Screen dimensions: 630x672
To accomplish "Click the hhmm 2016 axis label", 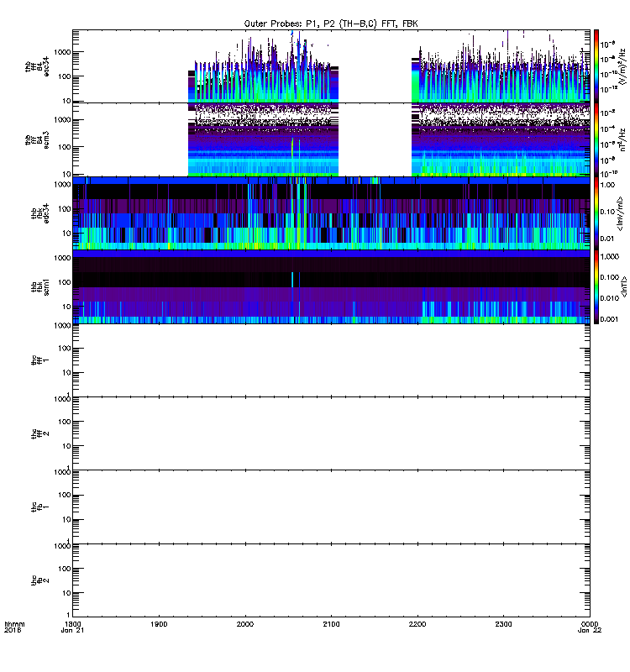I will pos(12,629).
